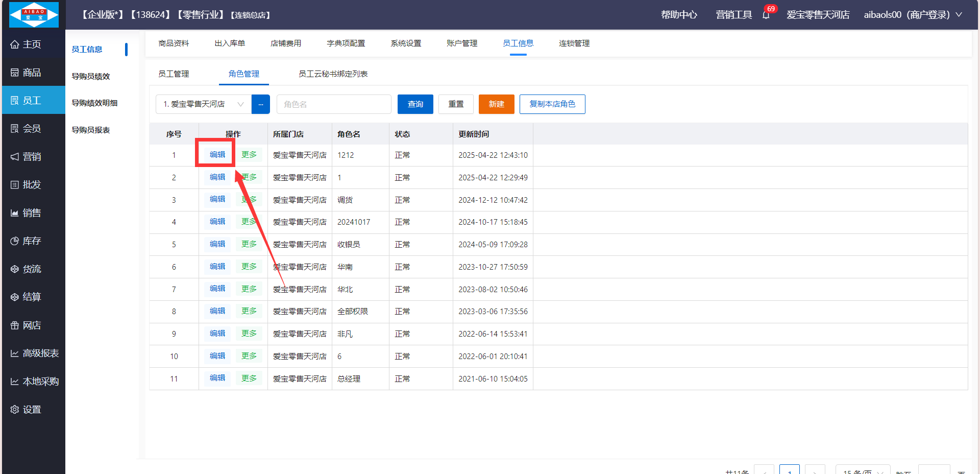Open the 商品 products sidebar icon

[x=15, y=73]
